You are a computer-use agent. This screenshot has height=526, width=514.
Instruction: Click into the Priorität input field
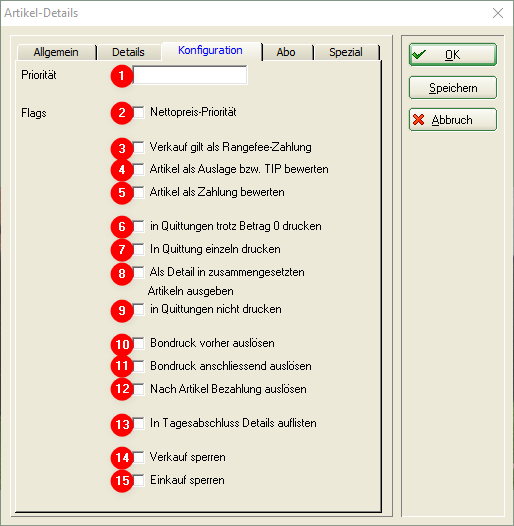tap(190, 75)
